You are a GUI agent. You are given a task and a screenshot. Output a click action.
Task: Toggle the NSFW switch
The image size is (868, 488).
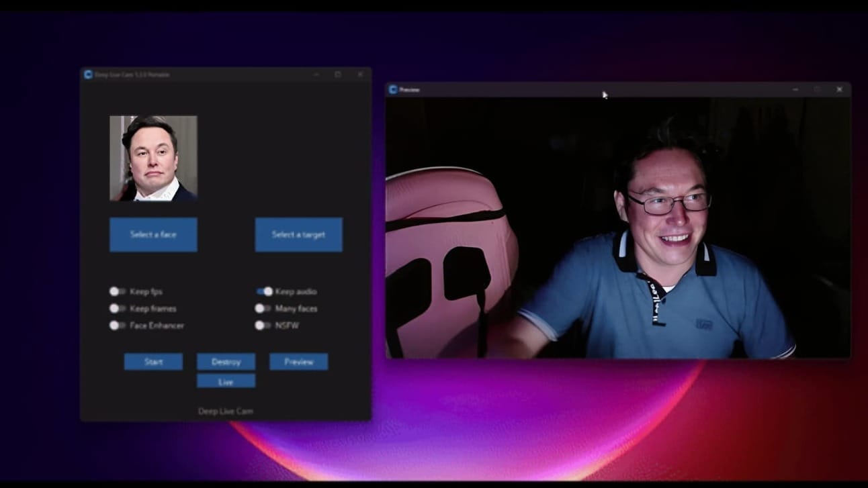[x=263, y=326]
